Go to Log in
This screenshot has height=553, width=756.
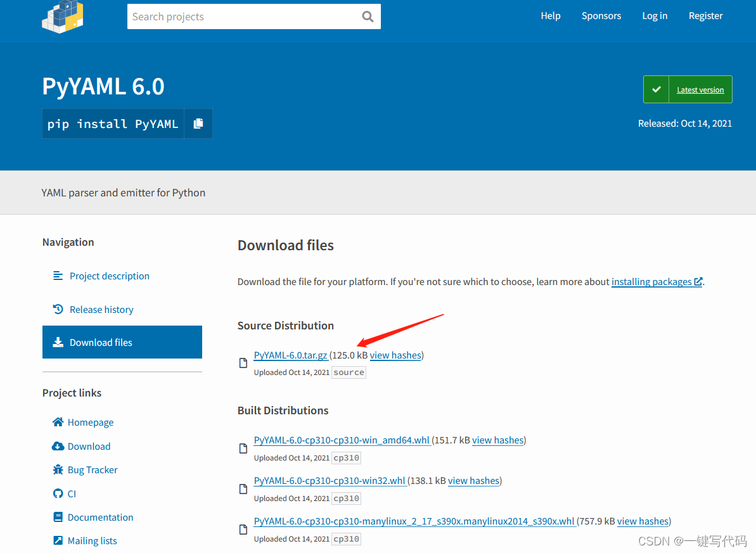click(x=655, y=16)
